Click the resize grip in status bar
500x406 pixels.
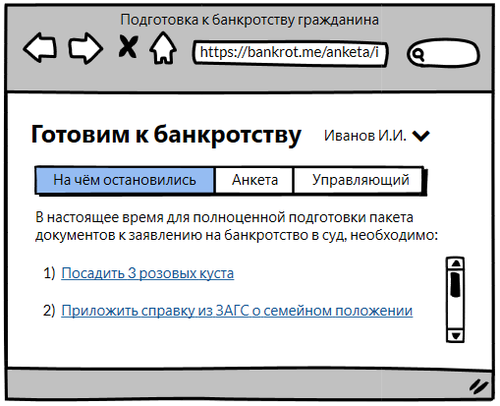[479, 386]
